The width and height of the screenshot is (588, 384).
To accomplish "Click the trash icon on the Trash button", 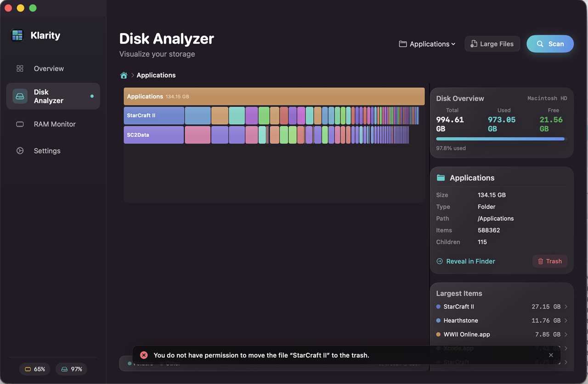I will (x=540, y=261).
